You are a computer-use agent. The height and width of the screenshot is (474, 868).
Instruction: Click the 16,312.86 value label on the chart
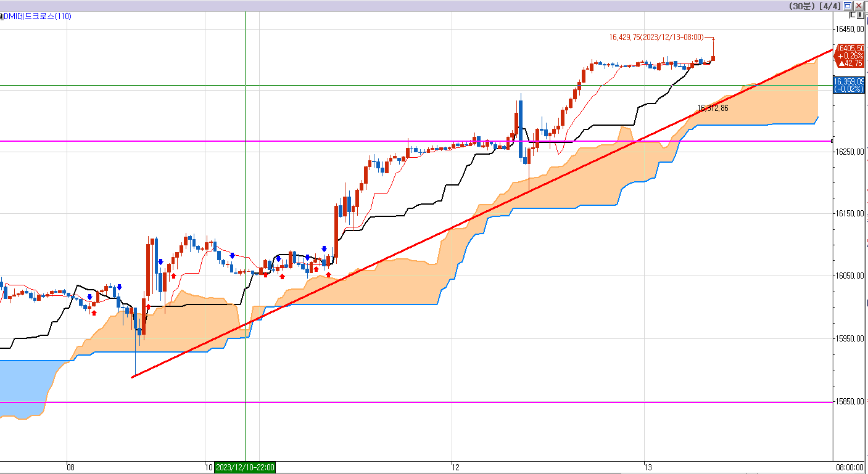click(713, 108)
